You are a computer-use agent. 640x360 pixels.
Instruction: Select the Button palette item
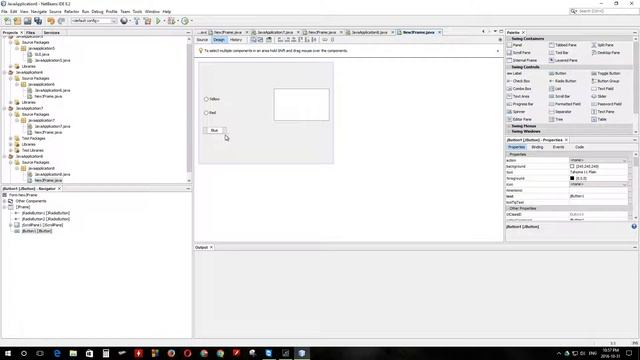[x=558, y=73]
